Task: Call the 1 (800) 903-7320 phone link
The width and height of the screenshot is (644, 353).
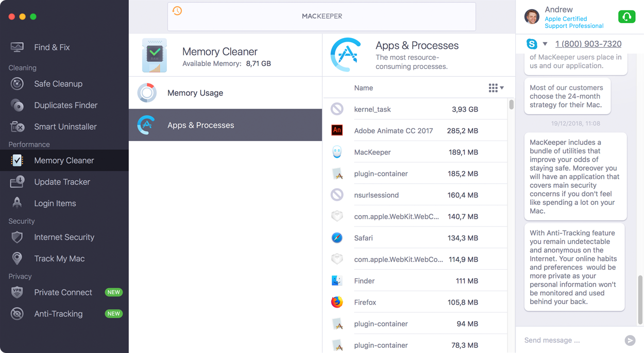Action: 588,44
